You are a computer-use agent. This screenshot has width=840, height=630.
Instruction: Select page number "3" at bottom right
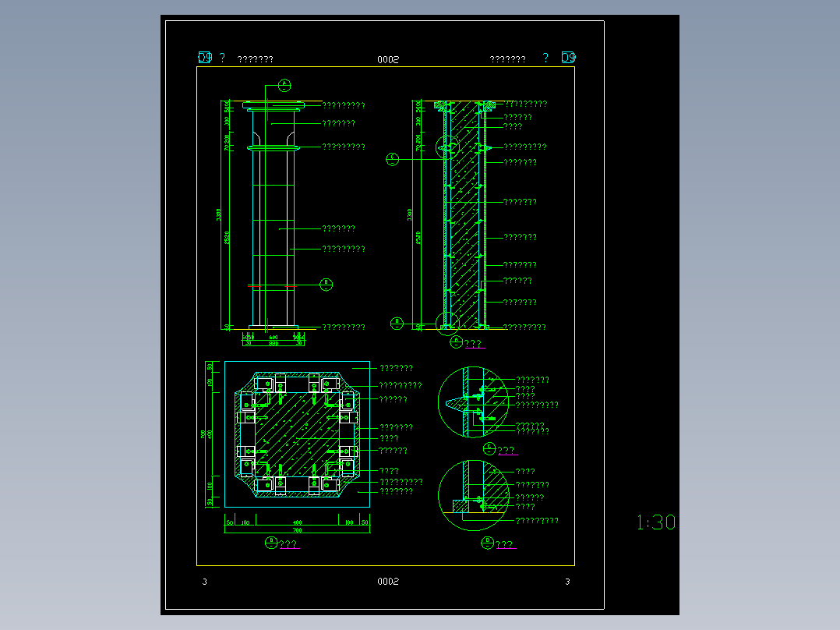[x=567, y=582]
